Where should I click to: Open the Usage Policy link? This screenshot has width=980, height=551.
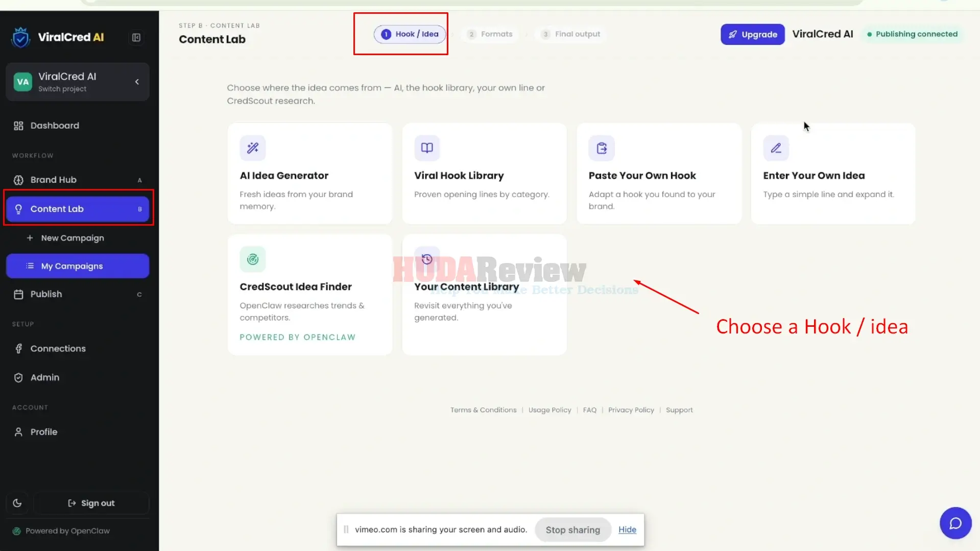click(x=549, y=410)
